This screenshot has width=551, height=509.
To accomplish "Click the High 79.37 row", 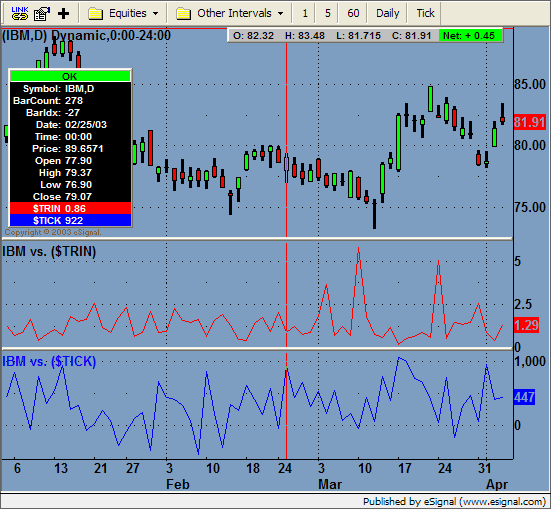I will (71, 173).
